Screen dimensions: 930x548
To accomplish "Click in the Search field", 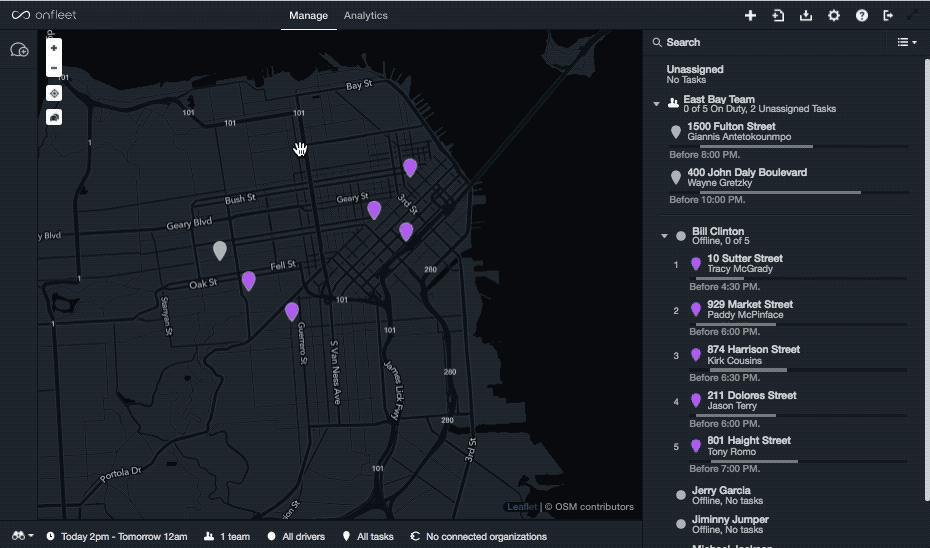I will [770, 42].
